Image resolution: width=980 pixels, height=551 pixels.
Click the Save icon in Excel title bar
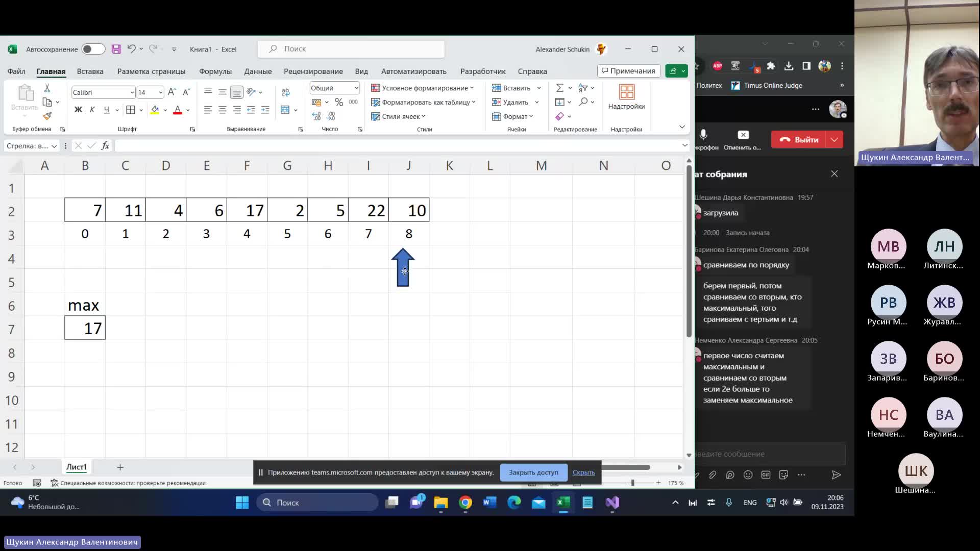(x=116, y=49)
